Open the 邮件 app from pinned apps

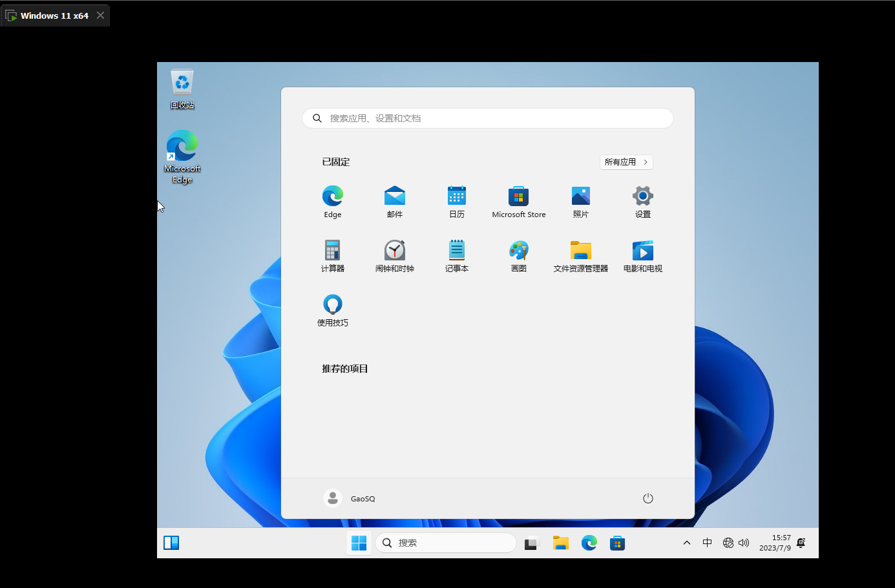tap(394, 201)
